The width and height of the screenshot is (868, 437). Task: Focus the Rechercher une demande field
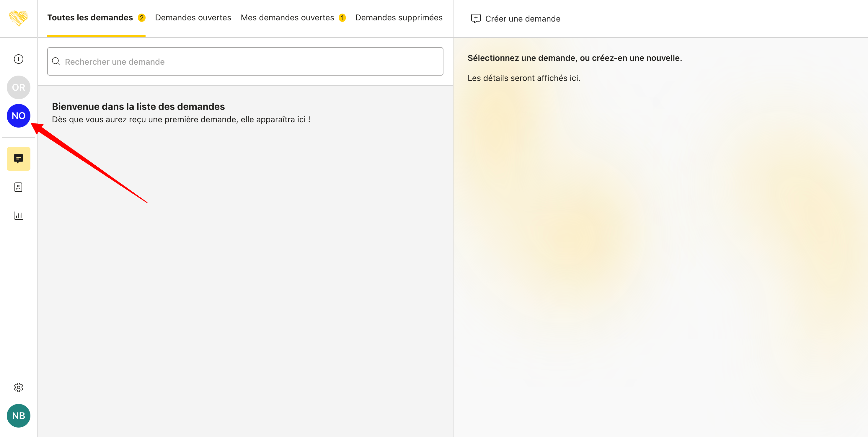249,62
